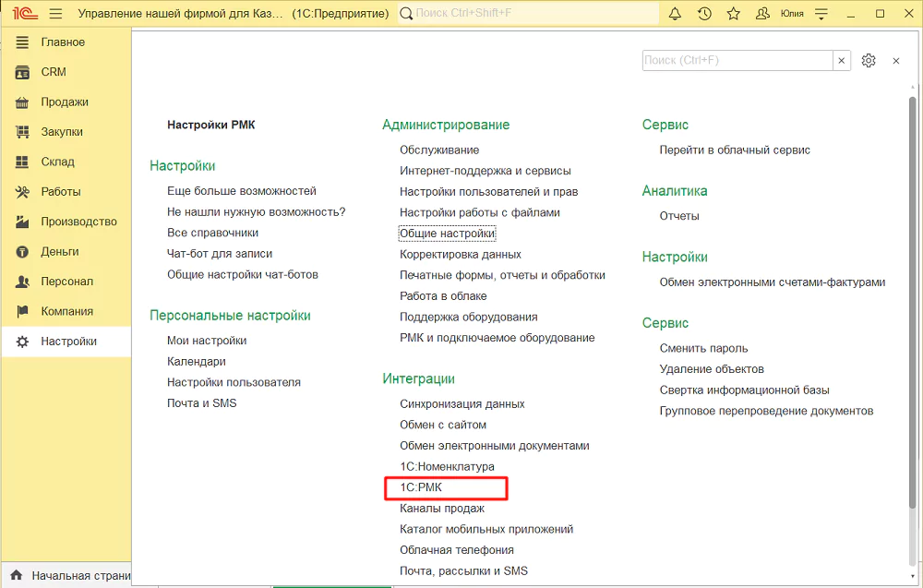Viewport: 923px width, 588px height.
Task: Open Общие настройки under Администрирование
Action: point(448,234)
